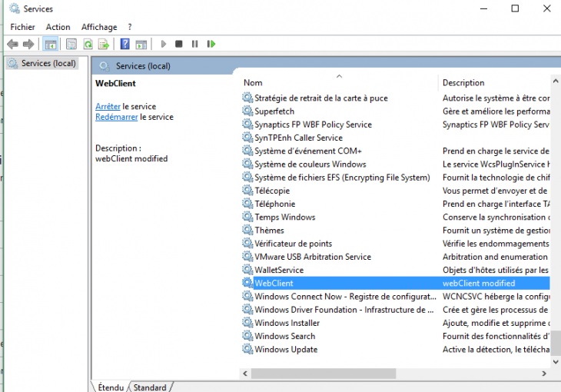Screen dimensions: 561x392
Task: Switch to the Standard tab
Action: tap(150, 387)
